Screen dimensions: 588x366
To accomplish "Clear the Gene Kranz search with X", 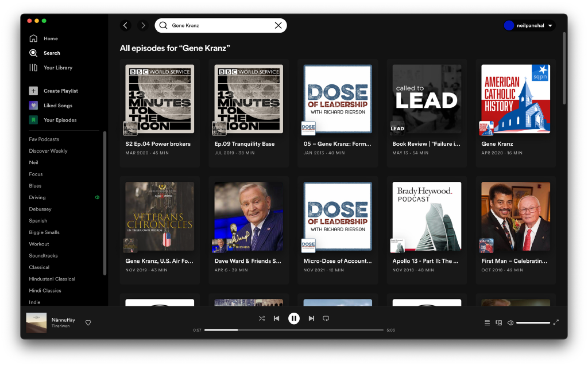I will coord(278,25).
